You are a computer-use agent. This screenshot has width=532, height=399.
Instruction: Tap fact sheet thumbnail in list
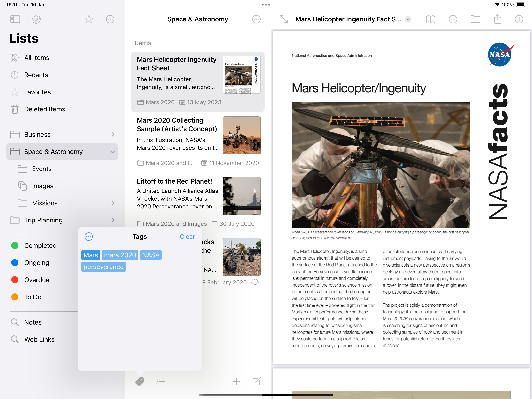(241, 75)
